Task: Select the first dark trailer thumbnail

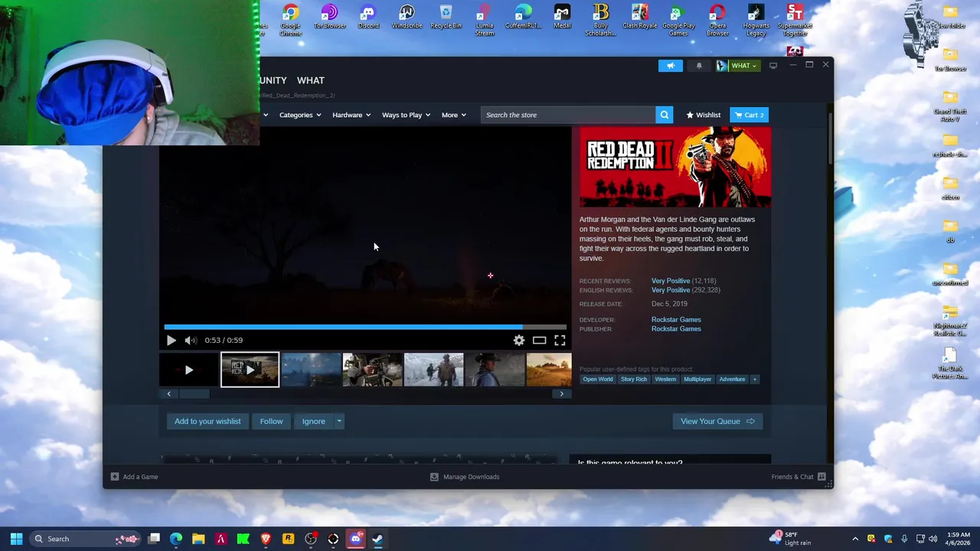Action: pyautogui.click(x=188, y=370)
